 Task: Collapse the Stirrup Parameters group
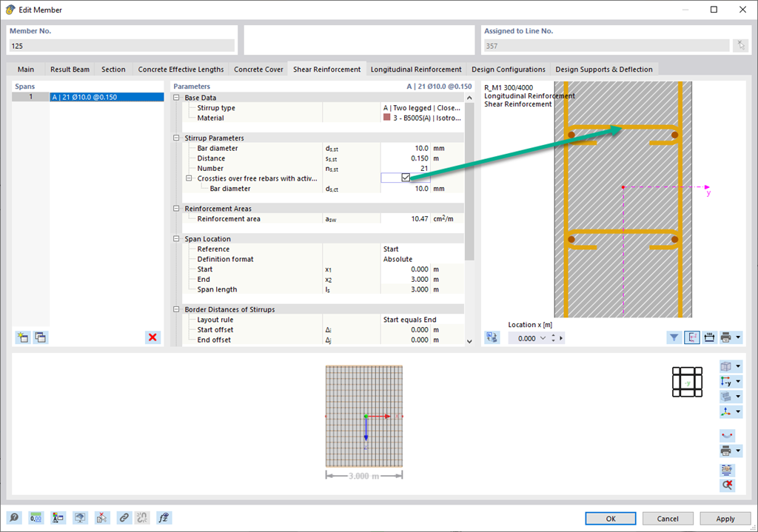(176, 138)
